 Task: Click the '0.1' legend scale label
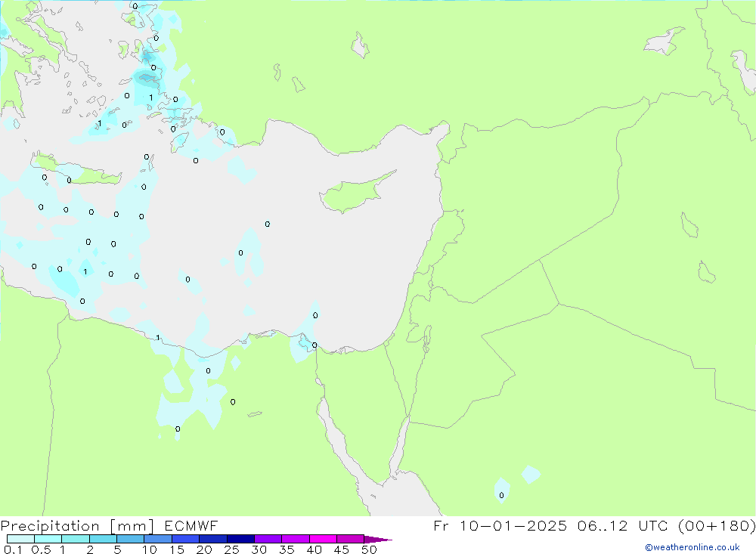(x=13, y=549)
